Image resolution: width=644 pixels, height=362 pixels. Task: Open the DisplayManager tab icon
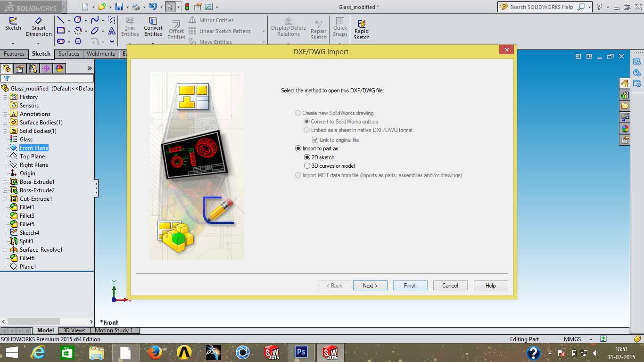point(59,68)
